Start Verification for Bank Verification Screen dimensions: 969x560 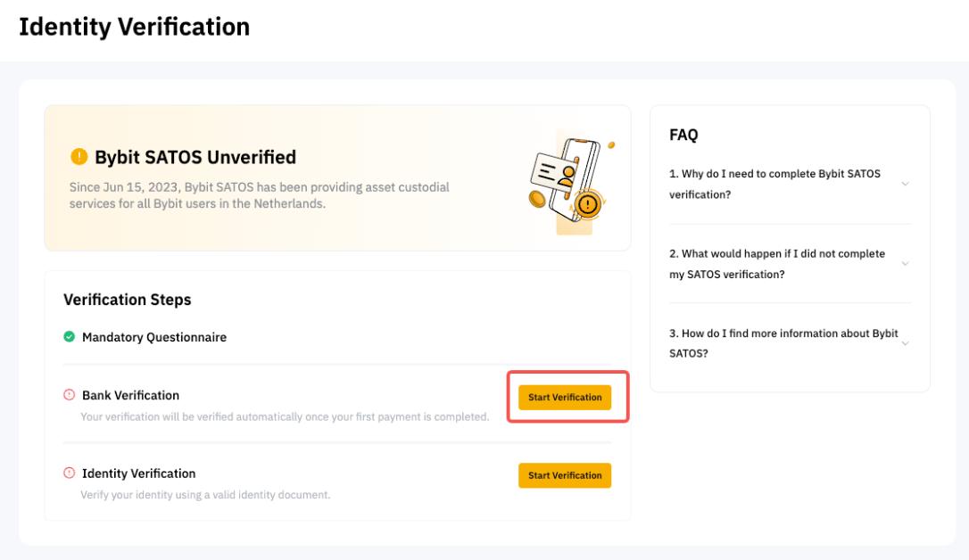pyautogui.click(x=565, y=397)
